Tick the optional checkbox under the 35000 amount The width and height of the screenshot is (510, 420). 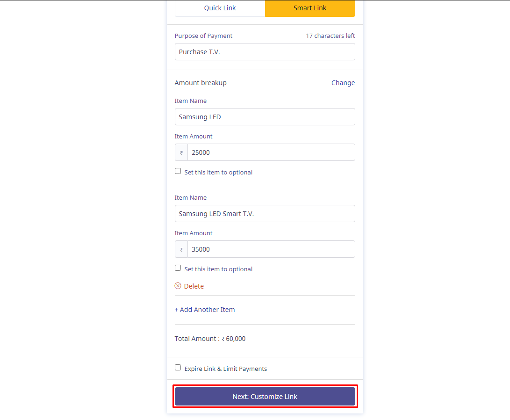coord(178,268)
